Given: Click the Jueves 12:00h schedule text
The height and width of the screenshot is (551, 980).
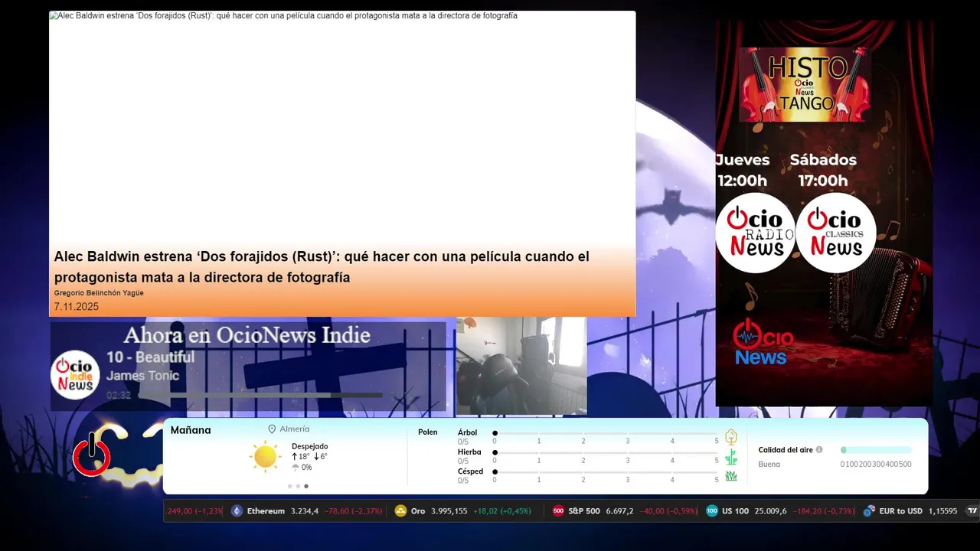Looking at the screenshot, I should 743,170.
